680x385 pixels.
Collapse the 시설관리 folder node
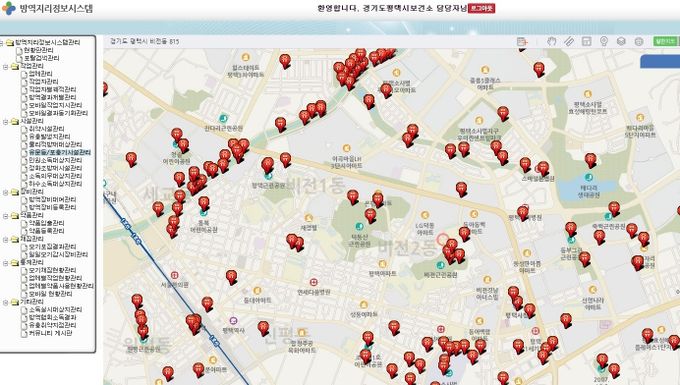(5, 121)
